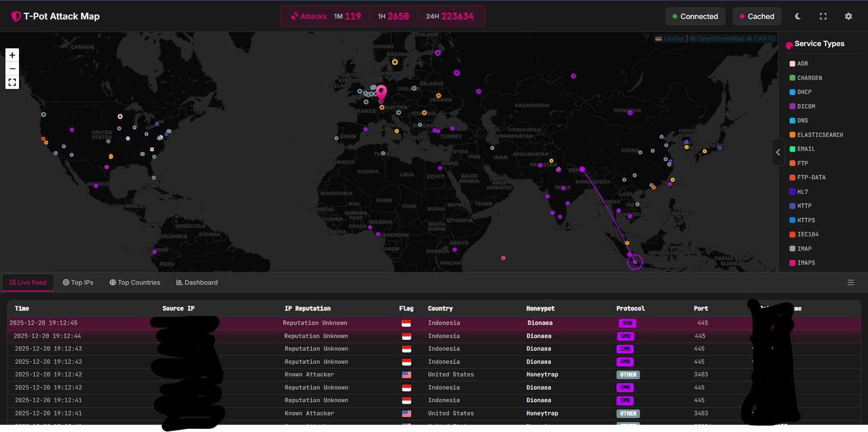
Task: Click the map fullscreen control icon
Action: tap(12, 82)
